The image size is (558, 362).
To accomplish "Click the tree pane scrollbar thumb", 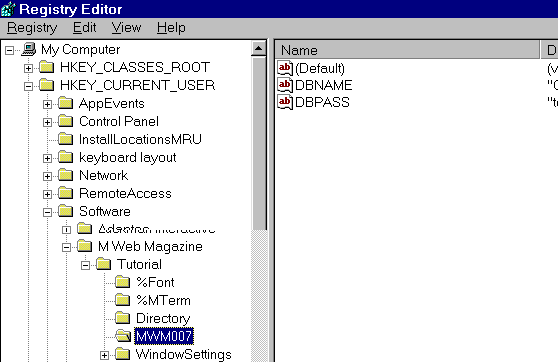I will tap(259, 143).
